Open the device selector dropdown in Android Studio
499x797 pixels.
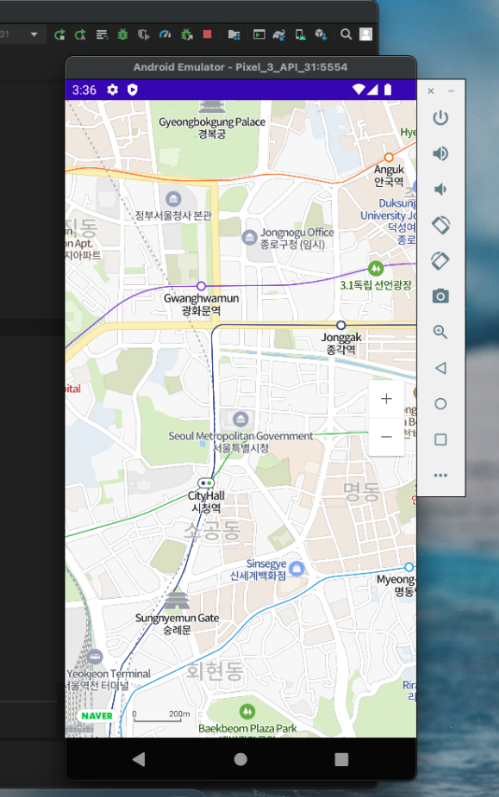point(34,35)
